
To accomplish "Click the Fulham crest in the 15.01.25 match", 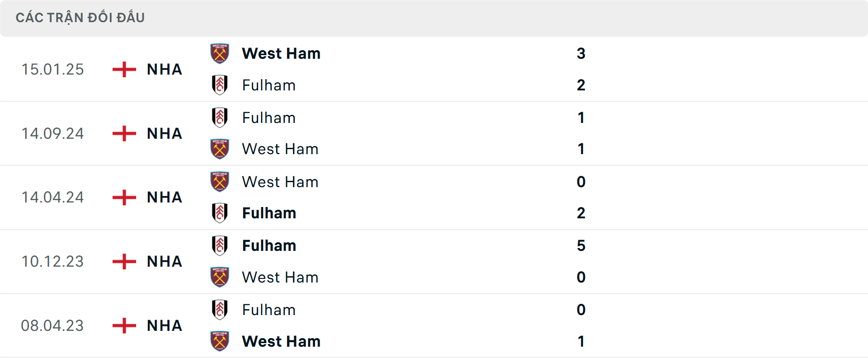I will pyautogui.click(x=220, y=85).
